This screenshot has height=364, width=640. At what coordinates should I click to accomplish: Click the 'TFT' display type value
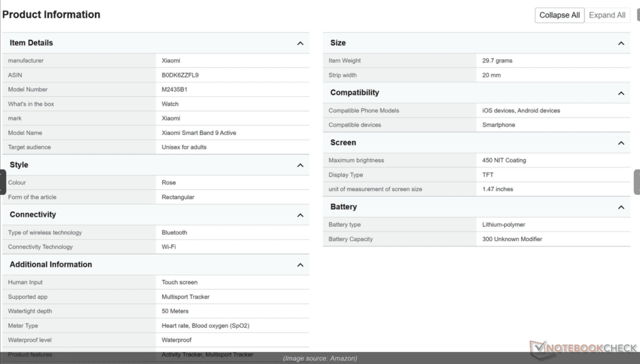click(x=487, y=175)
